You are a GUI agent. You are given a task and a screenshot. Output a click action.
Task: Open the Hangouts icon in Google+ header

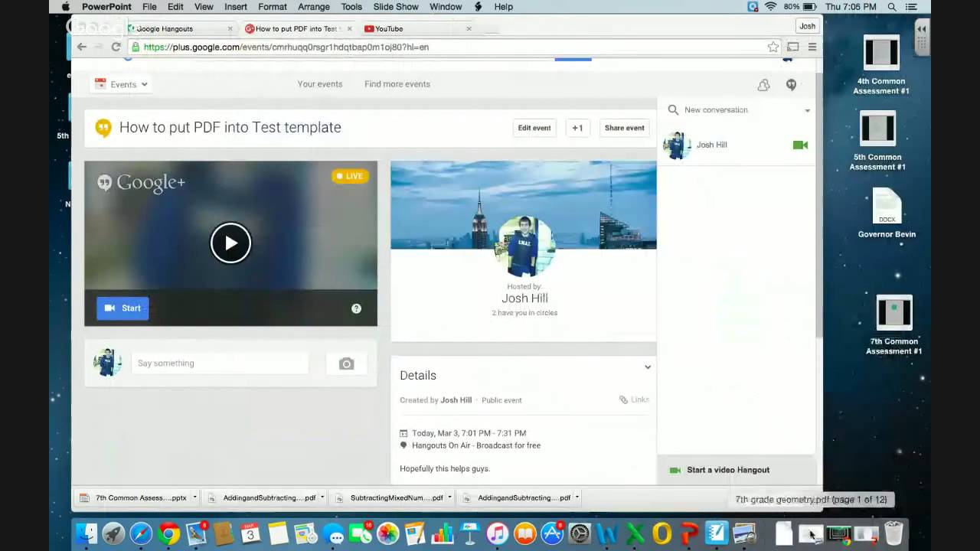click(791, 85)
